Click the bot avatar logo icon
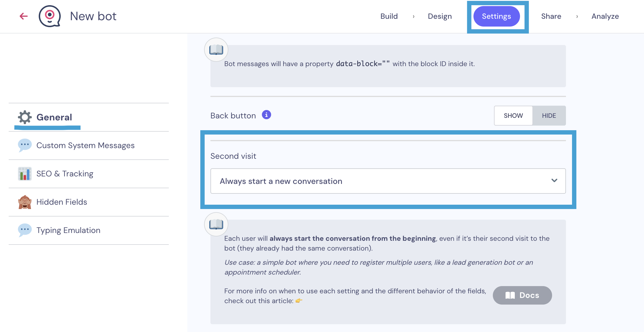The height and width of the screenshot is (332, 644). [50, 16]
